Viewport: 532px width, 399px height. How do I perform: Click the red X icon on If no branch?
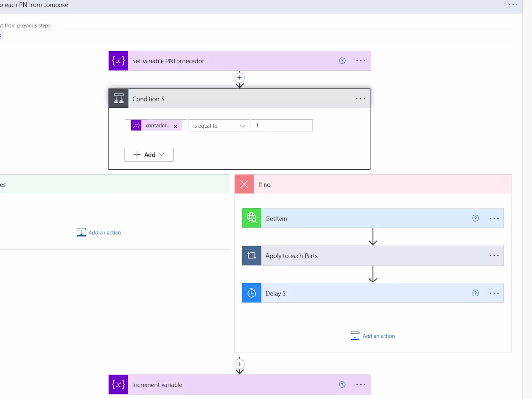244,184
